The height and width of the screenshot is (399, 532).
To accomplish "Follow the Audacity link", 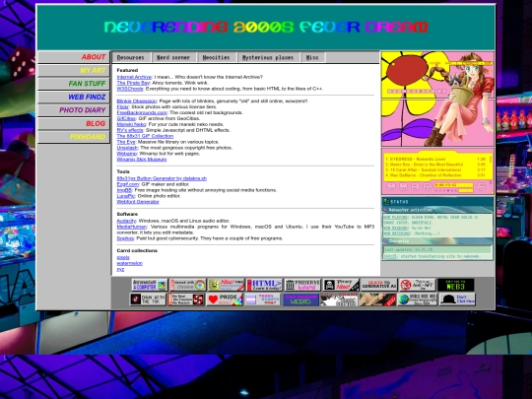I will 126,221.
